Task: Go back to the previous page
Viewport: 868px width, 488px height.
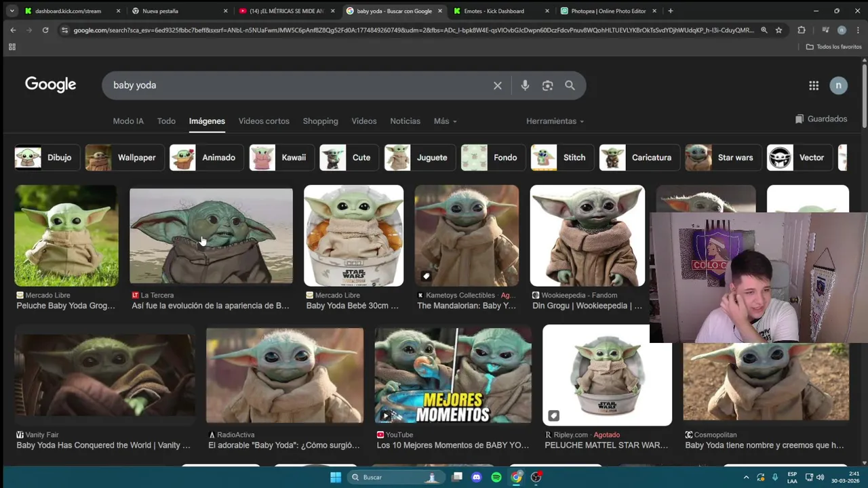Action: 13,30
